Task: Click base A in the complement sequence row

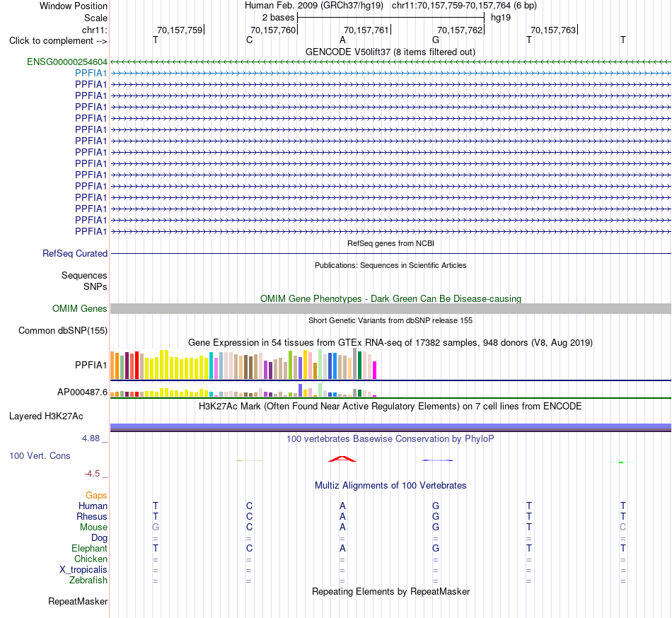Action: tap(342, 40)
